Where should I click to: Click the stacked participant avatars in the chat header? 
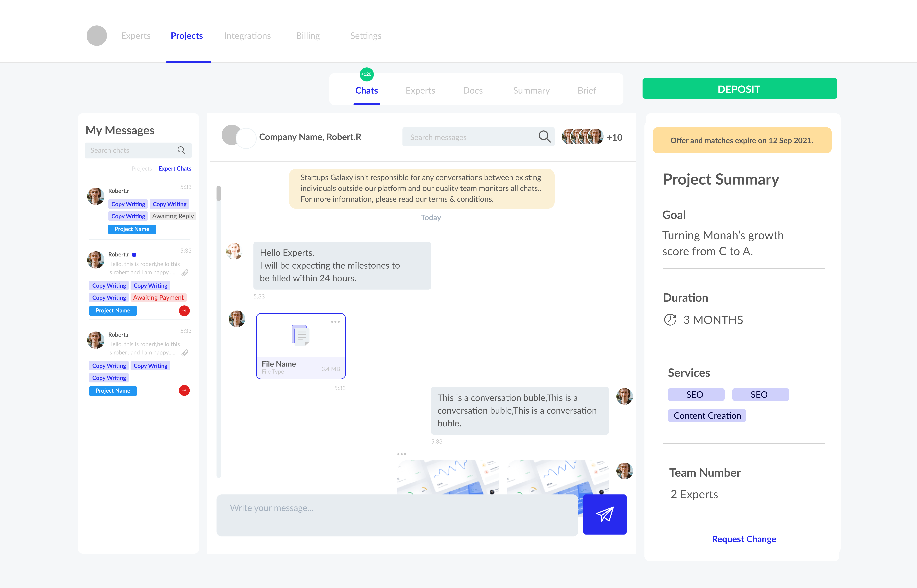coord(583,136)
